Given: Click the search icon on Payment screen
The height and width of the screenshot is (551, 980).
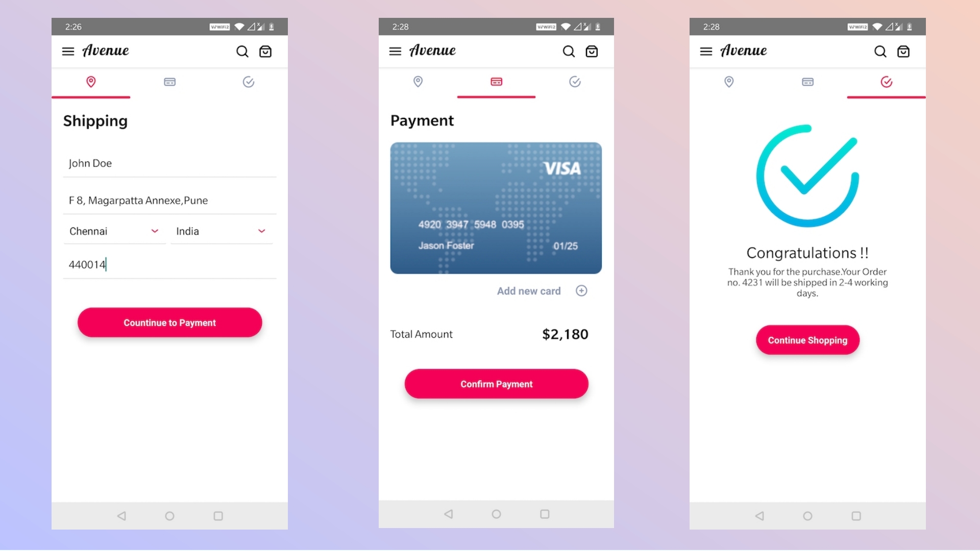Looking at the screenshot, I should (x=569, y=51).
